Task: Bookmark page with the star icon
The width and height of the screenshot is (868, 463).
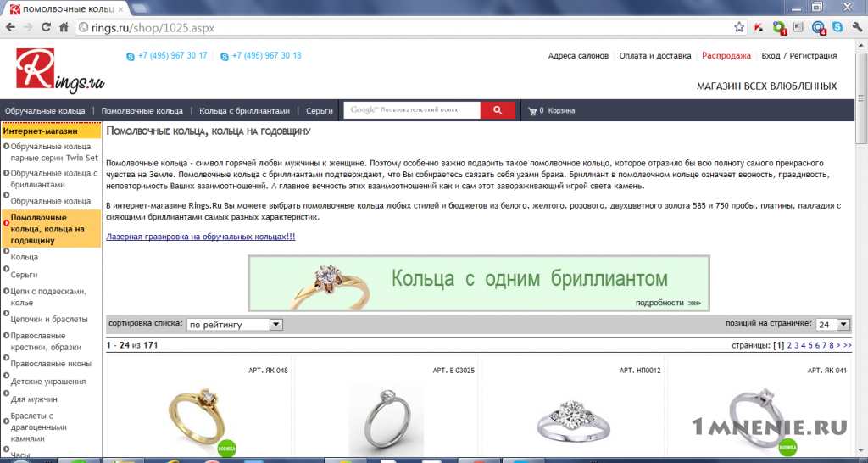Action: tap(739, 27)
